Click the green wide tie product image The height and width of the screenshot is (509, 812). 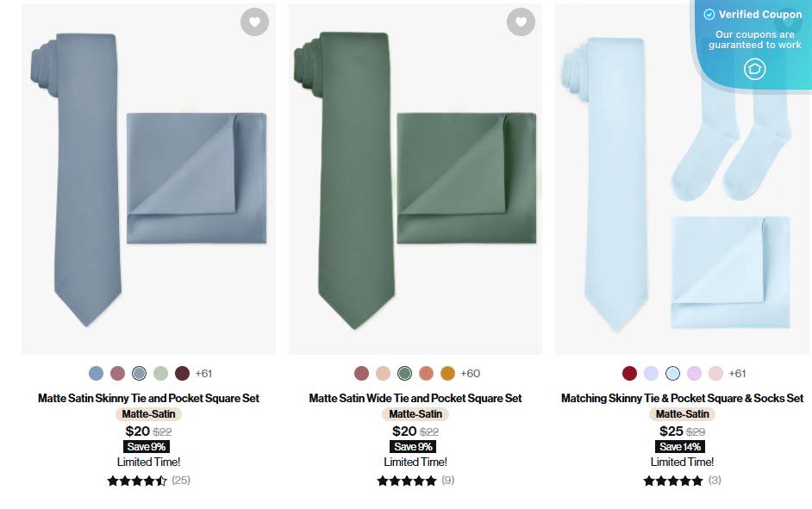pyautogui.click(x=415, y=179)
